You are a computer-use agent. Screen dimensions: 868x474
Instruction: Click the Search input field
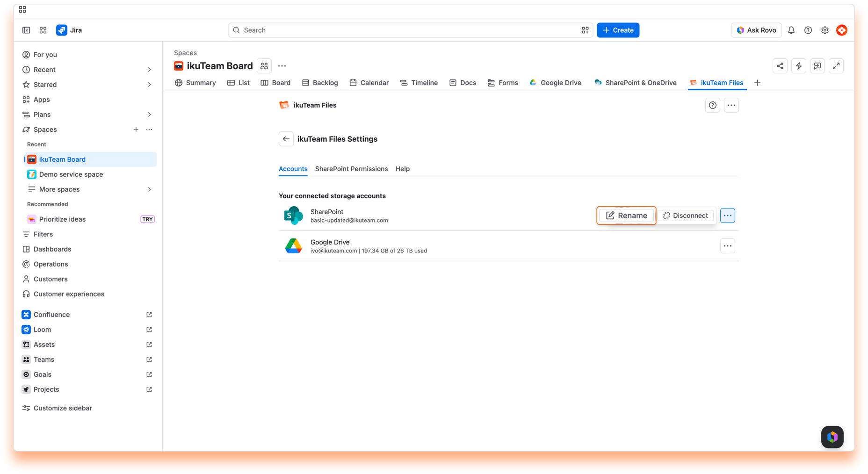(411, 30)
